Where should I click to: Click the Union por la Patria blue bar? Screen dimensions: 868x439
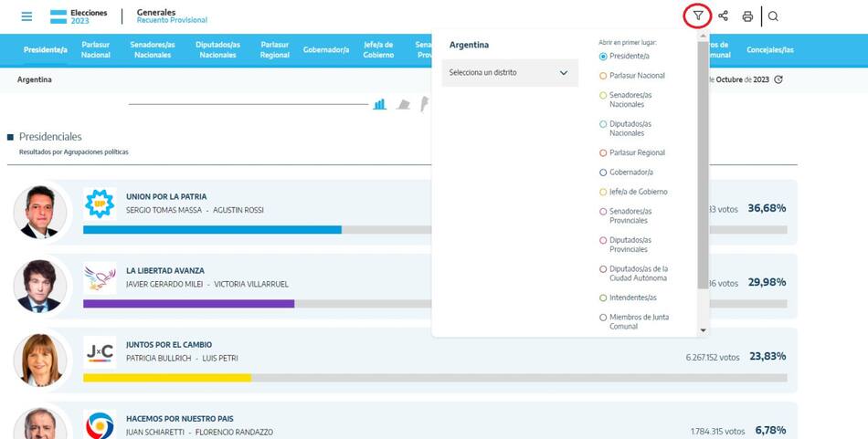point(212,230)
